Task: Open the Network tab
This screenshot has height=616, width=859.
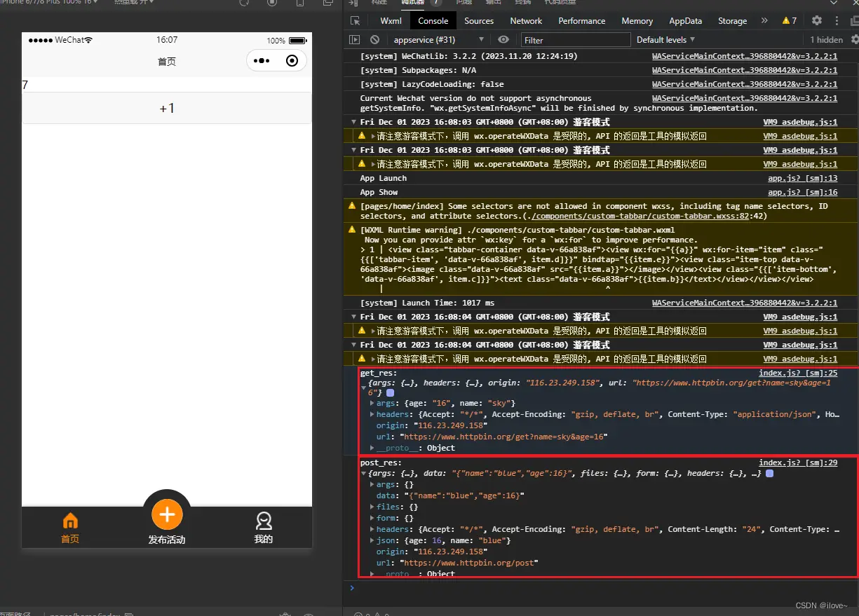Action: tap(526, 21)
